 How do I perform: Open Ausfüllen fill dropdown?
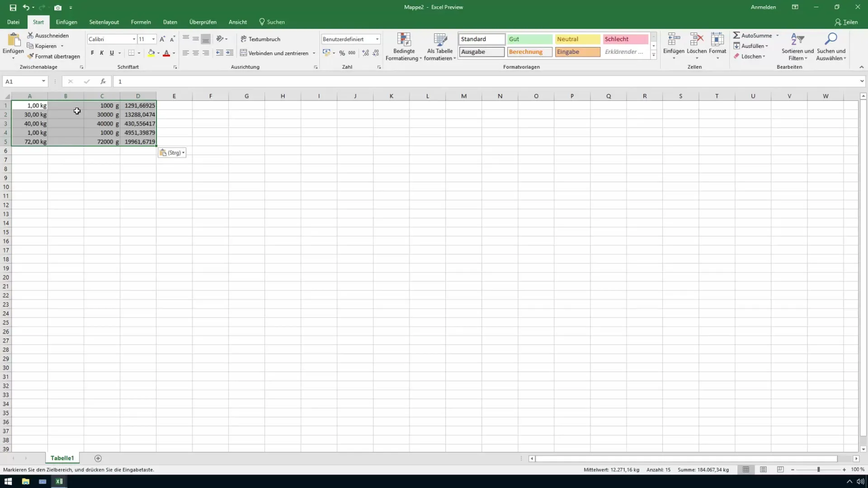click(x=751, y=46)
